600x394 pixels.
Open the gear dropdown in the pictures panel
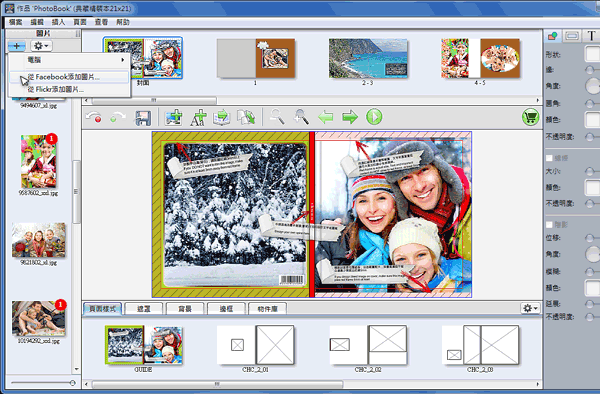tap(41, 46)
